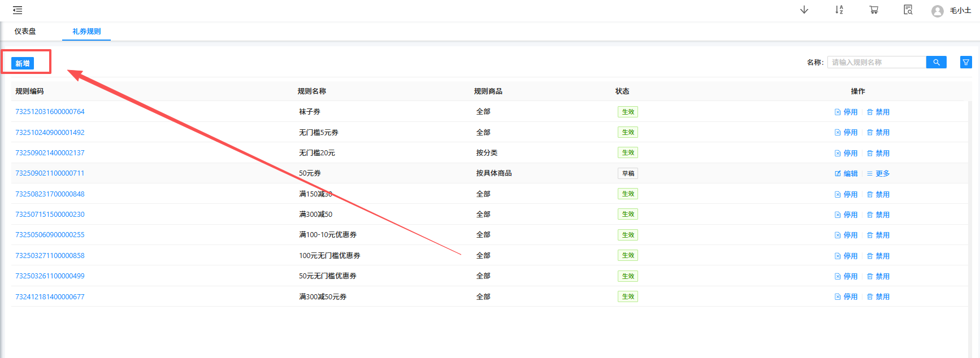Click the A-Z sort icon in header
Viewport: 980px width, 358px height.
pyautogui.click(x=839, y=10)
